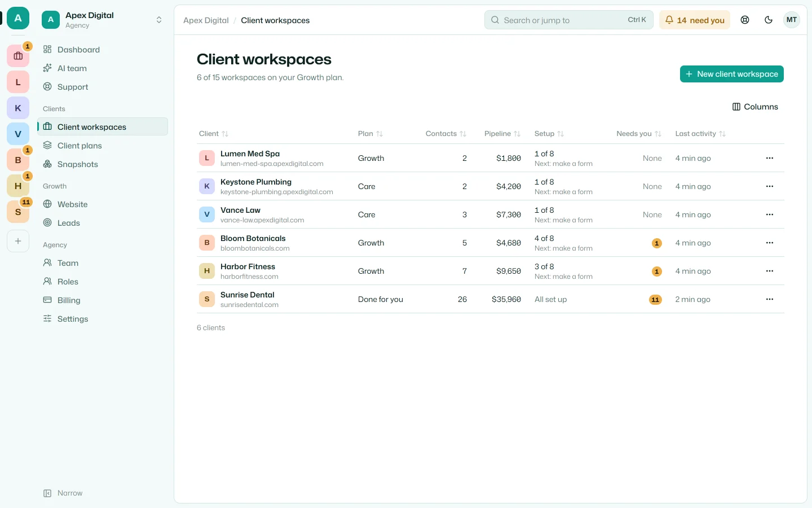Open the help lifebuoy icon in top bar

click(745, 20)
